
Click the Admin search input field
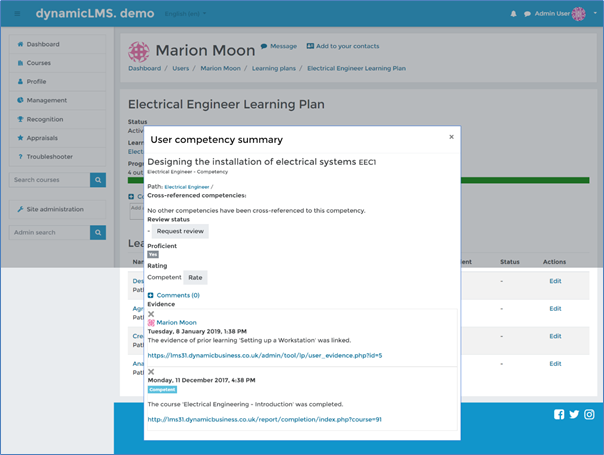coord(49,233)
